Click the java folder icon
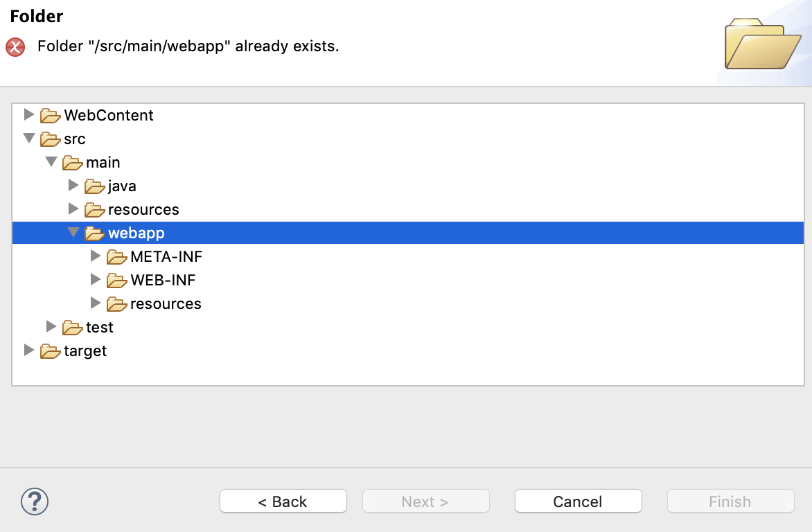Screen dimensions: 812x532 tap(95, 186)
